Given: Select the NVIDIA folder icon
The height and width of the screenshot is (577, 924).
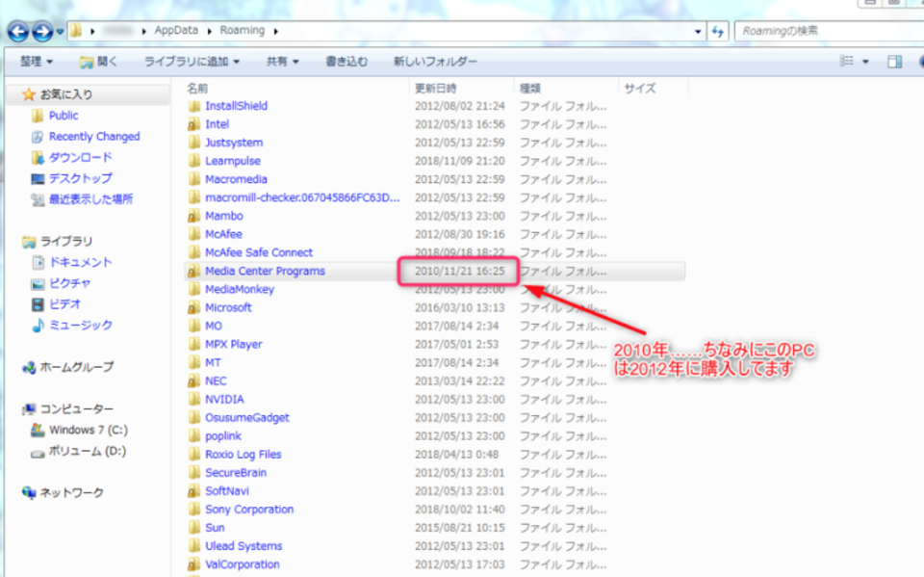Looking at the screenshot, I should [193, 400].
